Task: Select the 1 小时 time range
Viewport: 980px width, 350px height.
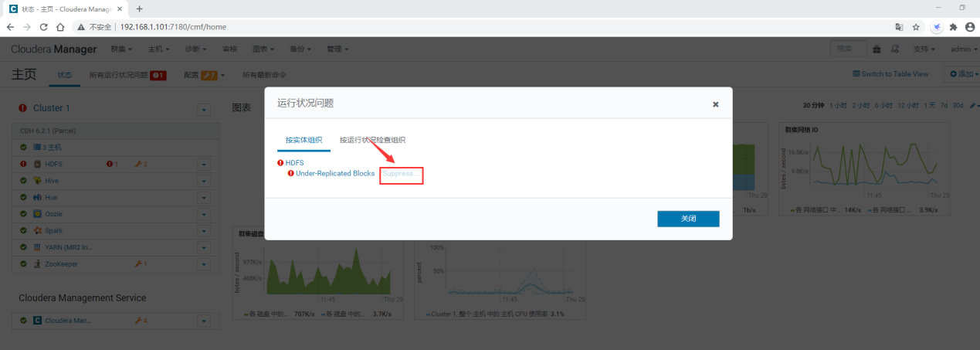Action: pyautogui.click(x=838, y=105)
